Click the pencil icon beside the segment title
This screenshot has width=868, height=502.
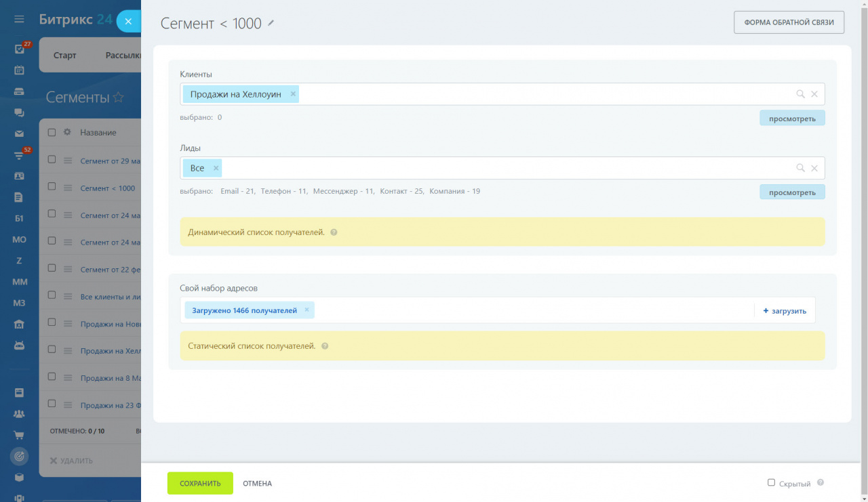[271, 23]
